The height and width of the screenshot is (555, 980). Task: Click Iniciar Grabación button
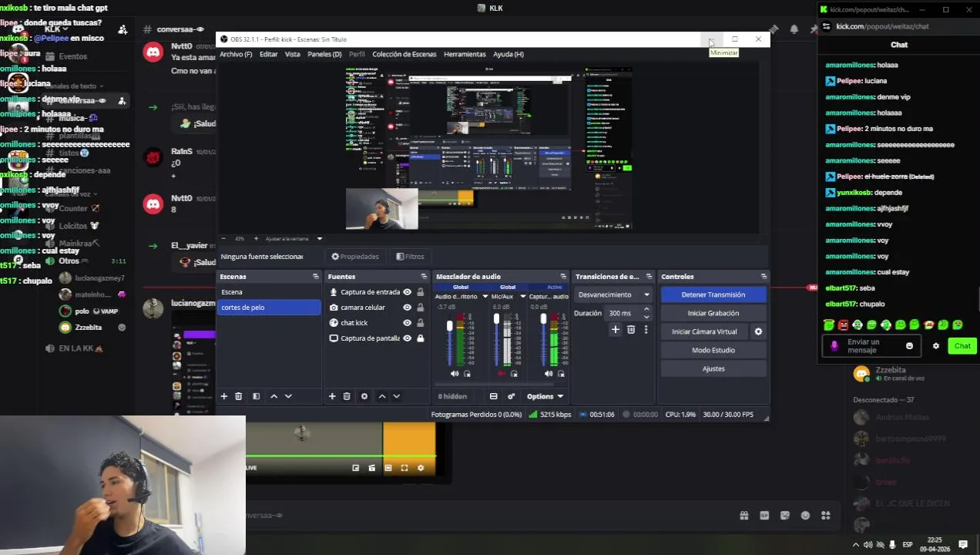tap(713, 313)
